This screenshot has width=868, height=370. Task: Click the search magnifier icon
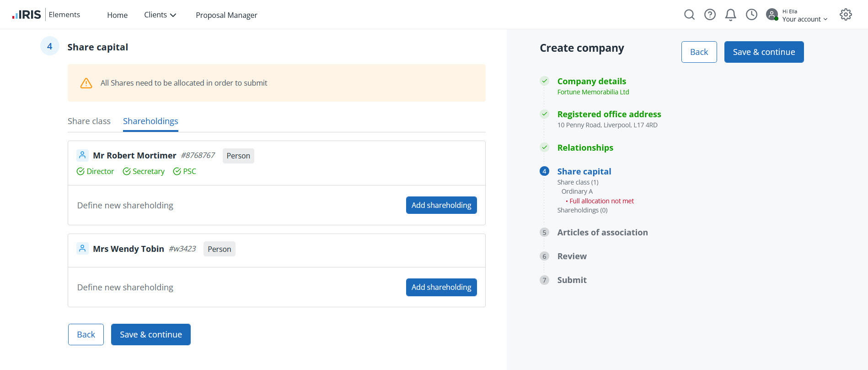coord(689,15)
